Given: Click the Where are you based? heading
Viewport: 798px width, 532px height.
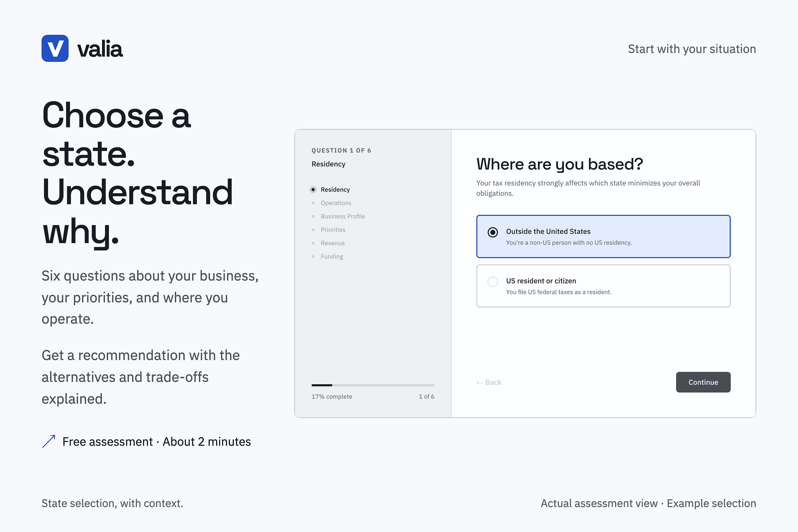Looking at the screenshot, I should point(560,164).
